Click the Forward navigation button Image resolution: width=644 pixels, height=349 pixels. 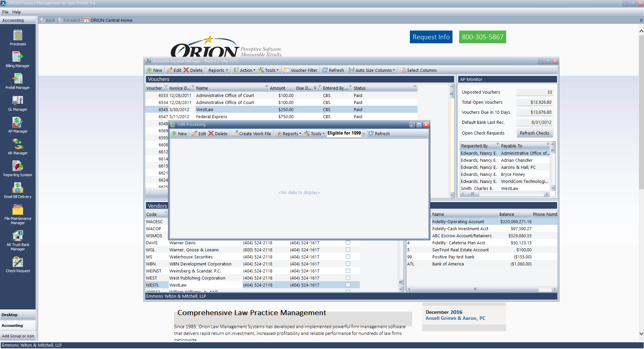pyautogui.click(x=69, y=20)
